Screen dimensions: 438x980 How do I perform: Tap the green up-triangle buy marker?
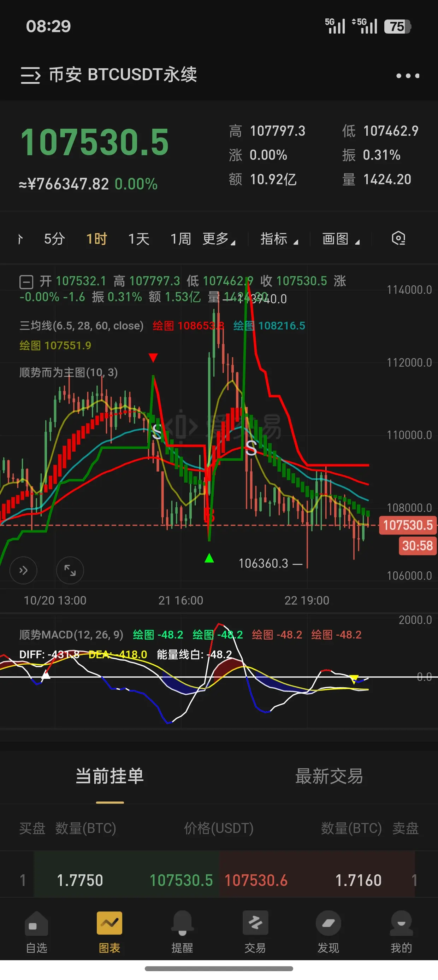click(209, 558)
